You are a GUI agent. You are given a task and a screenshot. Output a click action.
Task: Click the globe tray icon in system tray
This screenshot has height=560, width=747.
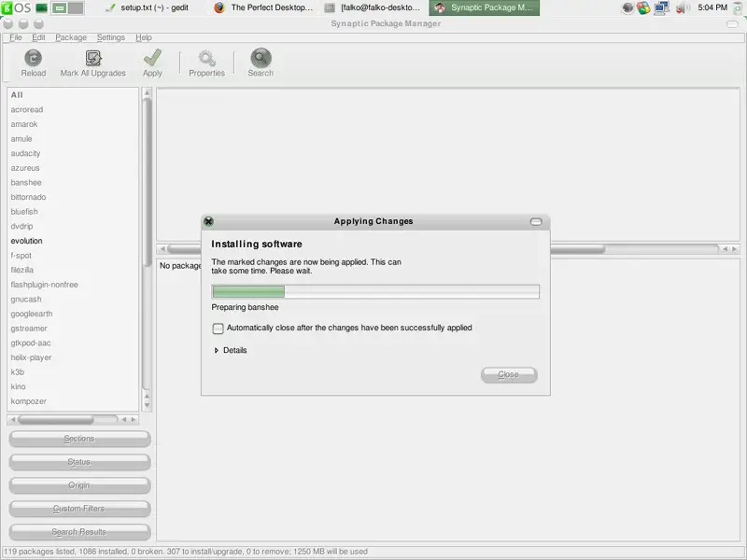coord(627,7)
